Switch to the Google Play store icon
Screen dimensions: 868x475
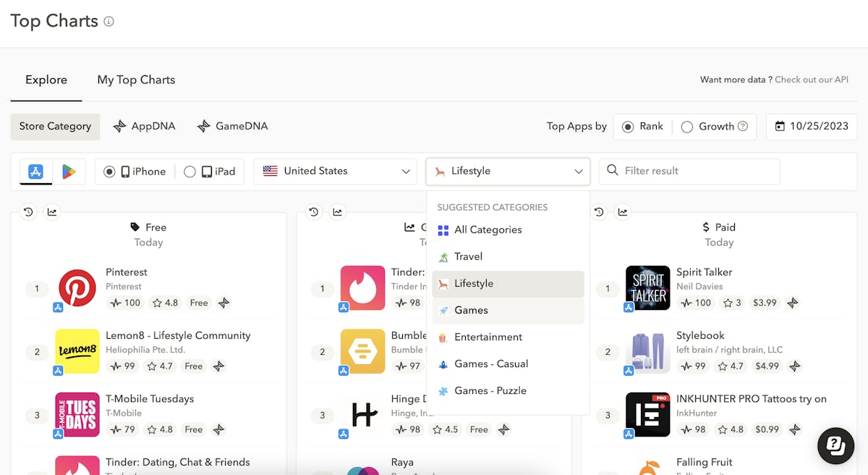69,172
